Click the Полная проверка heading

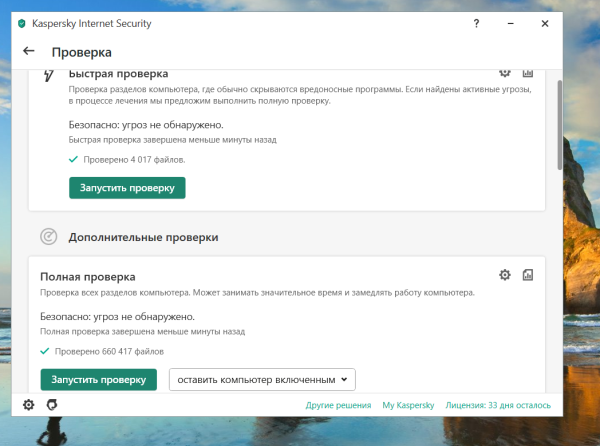[x=88, y=277]
